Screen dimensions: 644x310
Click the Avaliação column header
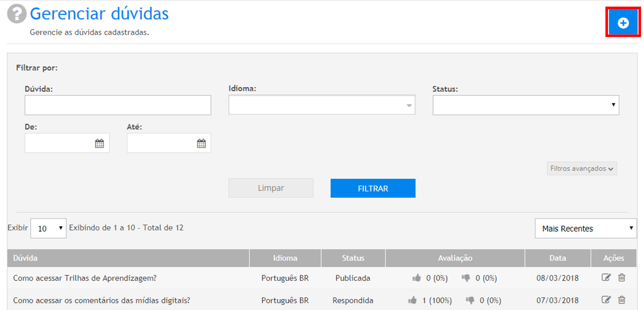(455, 258)
